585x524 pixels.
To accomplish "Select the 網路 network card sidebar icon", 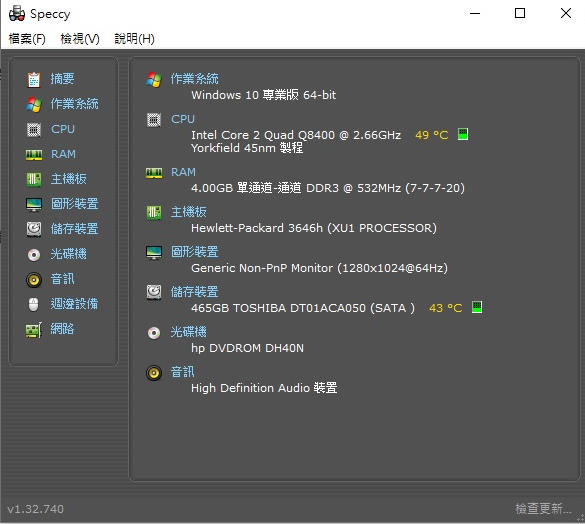I will pos(34,330).
